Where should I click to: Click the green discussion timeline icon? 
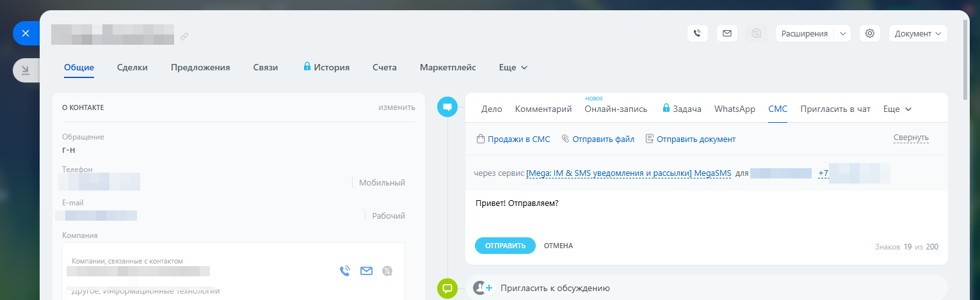click(447, 288)
